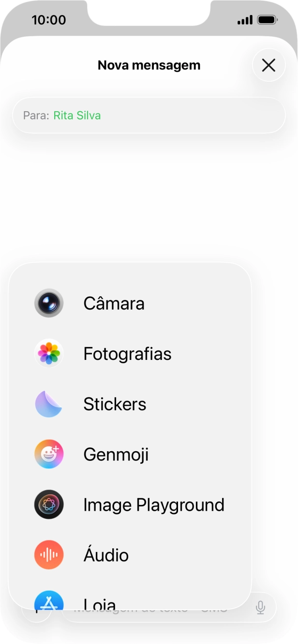Select the Stickers app icon

pos(49,404)
